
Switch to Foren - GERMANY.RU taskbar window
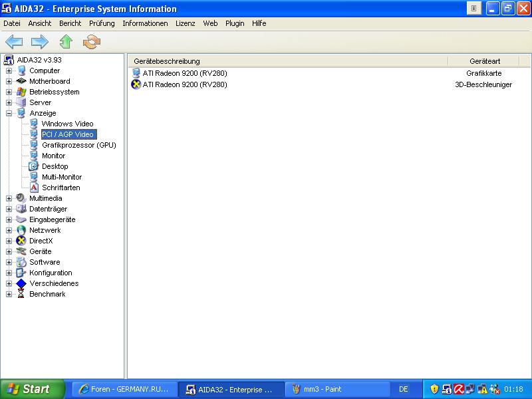click(x=124, y=389)
